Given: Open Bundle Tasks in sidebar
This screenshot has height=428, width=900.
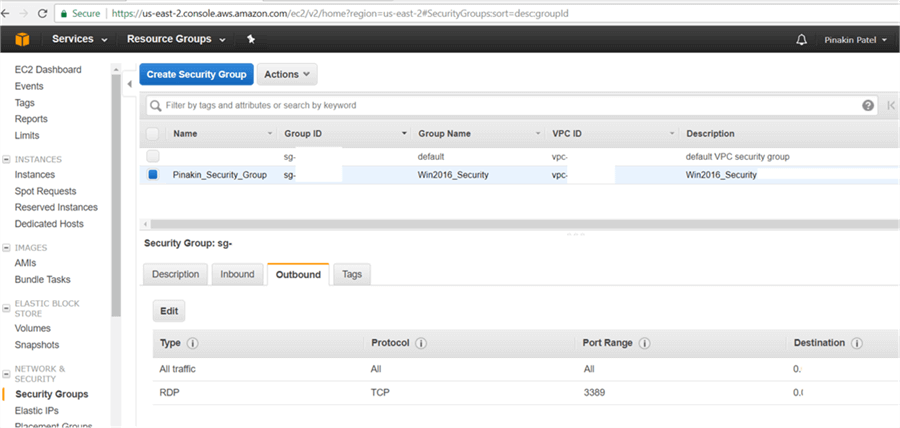Looking at the screenshot, I should point(42,279).
